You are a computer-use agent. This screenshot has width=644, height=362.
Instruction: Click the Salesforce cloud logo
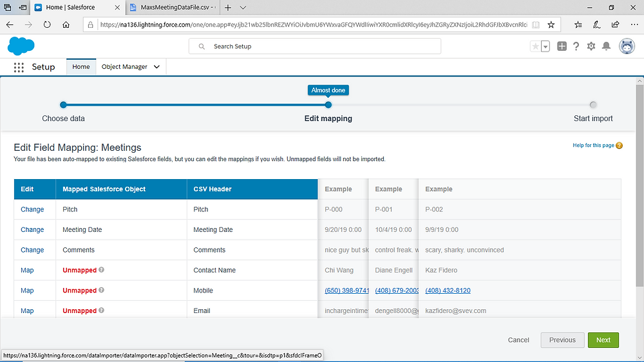click(21, 46)
